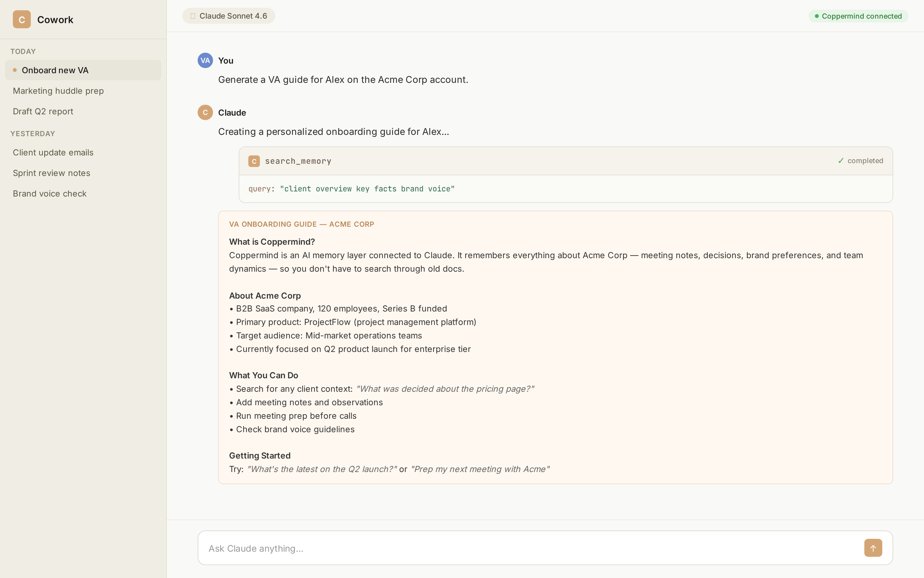Click the search_memory tool icon
924x578 pixels.
pos(254,161)
